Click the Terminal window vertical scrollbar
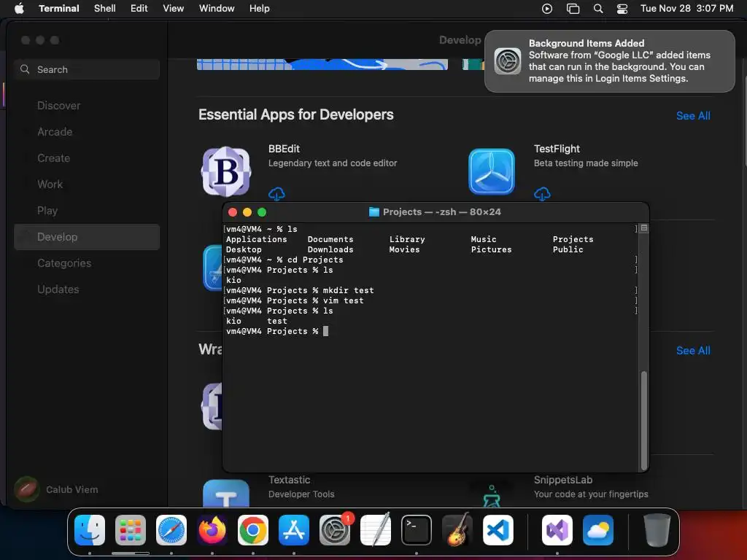Image resolution: width=747 pixels, height=560 pixels. [644, 421]
